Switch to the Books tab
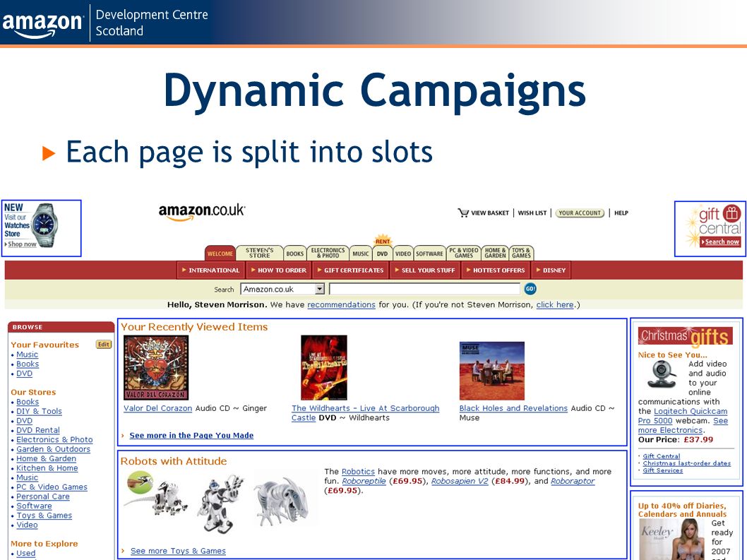Image resolution: width=747 pixels, height=560 pixels. click(295, 254)
